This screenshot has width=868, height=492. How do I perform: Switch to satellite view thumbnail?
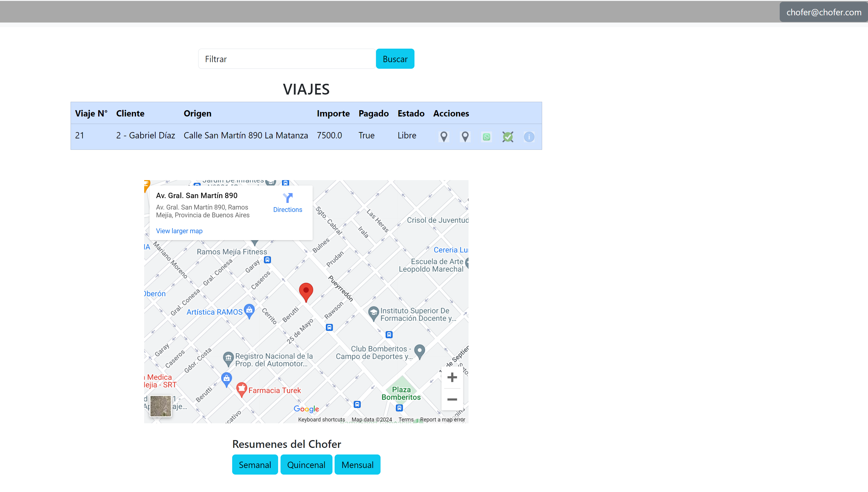click(161, 406)
